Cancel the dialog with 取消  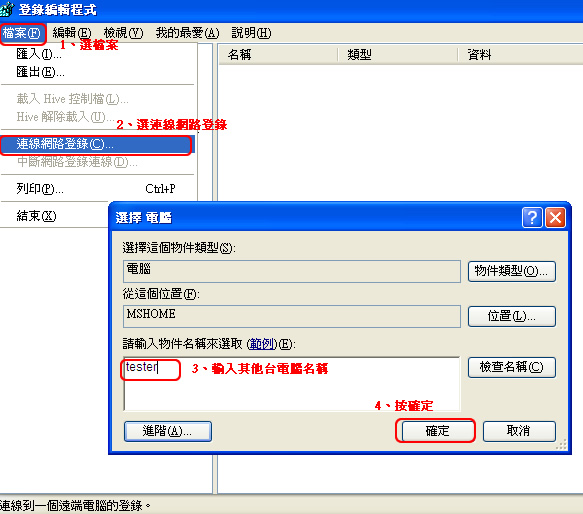coord(519,431)
